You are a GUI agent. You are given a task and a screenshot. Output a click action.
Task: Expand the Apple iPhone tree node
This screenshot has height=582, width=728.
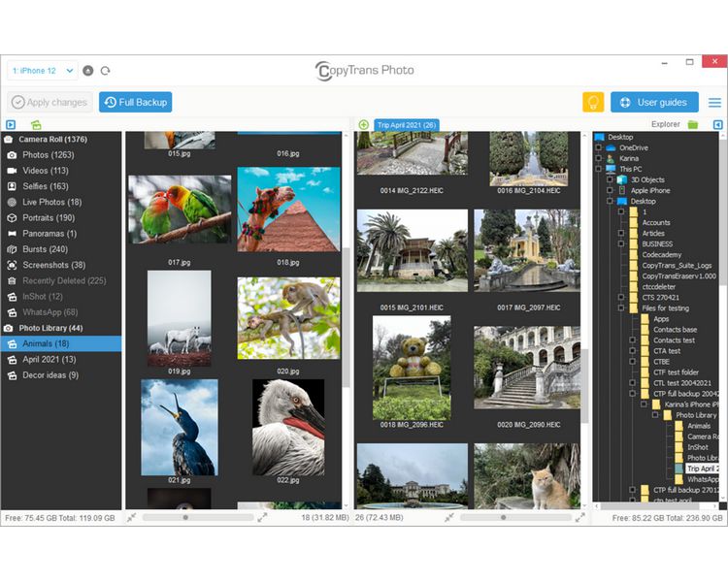611,190
